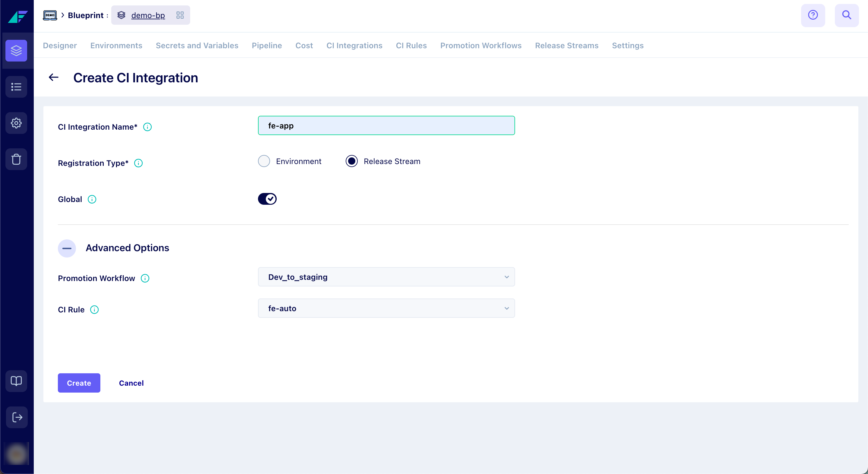Open the blueprint Settings tab

(x=627, y=46)
